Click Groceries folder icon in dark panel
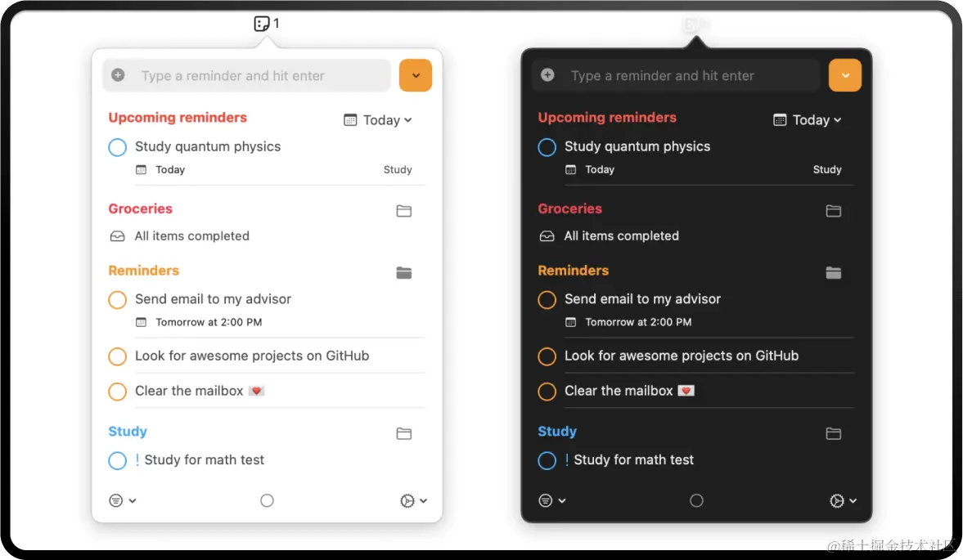963x560 pixels. point(834,211)
